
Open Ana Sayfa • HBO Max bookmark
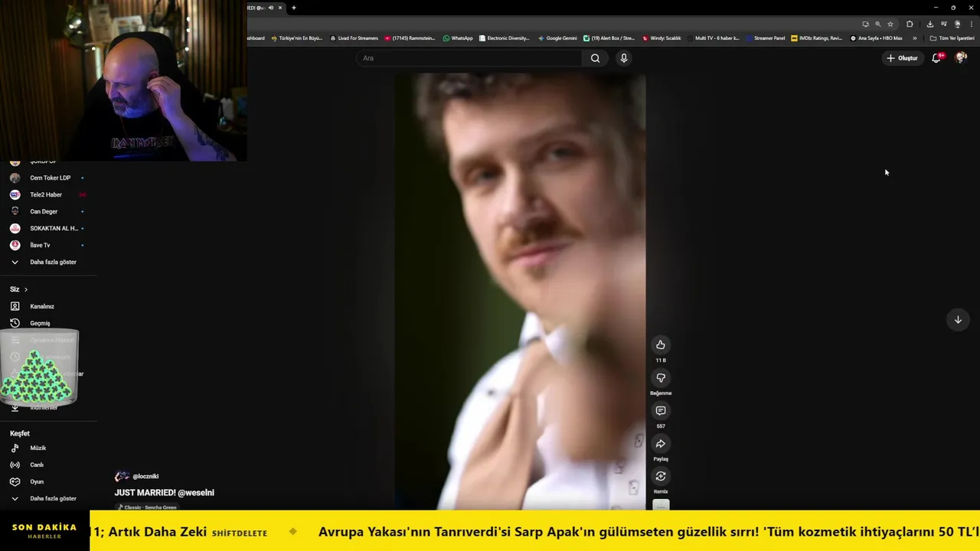(x=877, y=38)
